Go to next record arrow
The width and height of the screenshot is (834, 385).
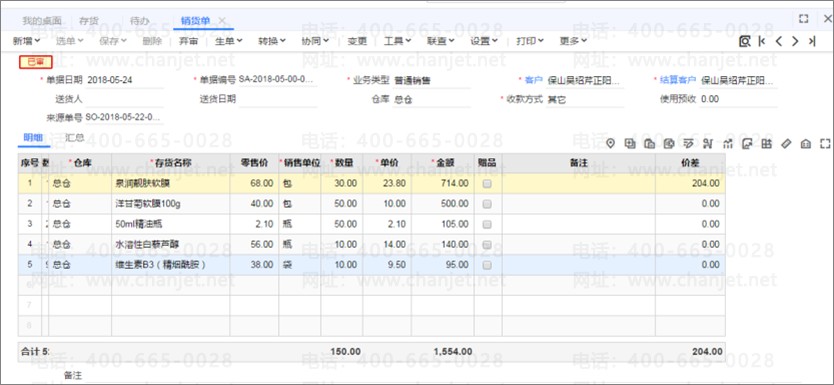(795, 41)
